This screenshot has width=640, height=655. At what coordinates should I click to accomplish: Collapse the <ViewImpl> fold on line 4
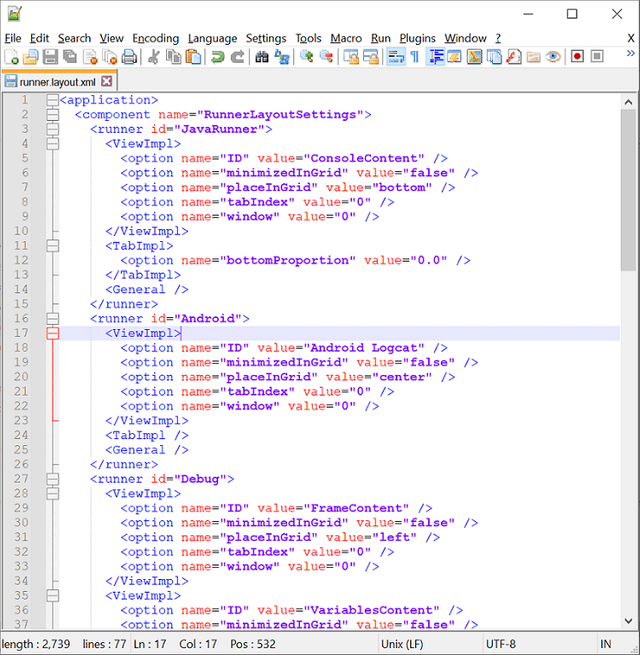point(53,144)
